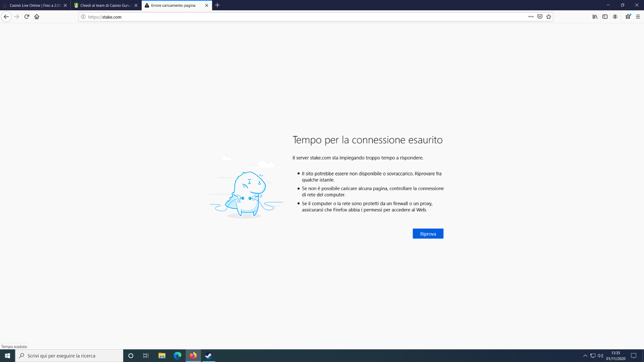Open Task View on taskbar
Image resolution: width=644 pixels, height=362 pixels.
(146, 356)
